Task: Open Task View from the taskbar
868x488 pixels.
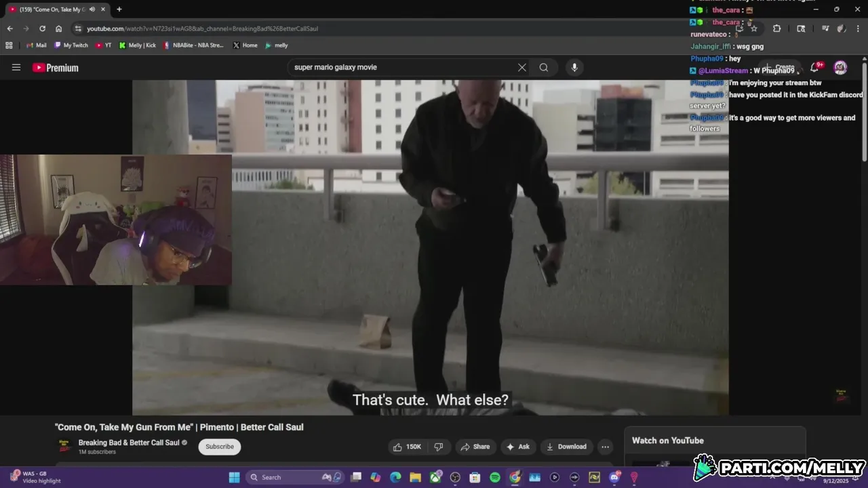Action: [356, 477]
